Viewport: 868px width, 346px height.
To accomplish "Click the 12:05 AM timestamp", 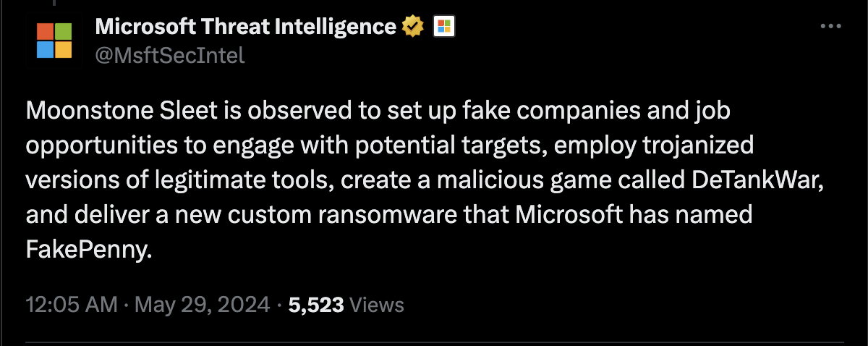I will point(71,304).
